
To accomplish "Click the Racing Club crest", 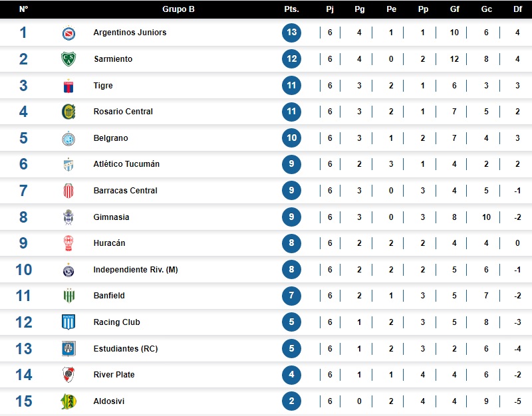I will (68, 322).
